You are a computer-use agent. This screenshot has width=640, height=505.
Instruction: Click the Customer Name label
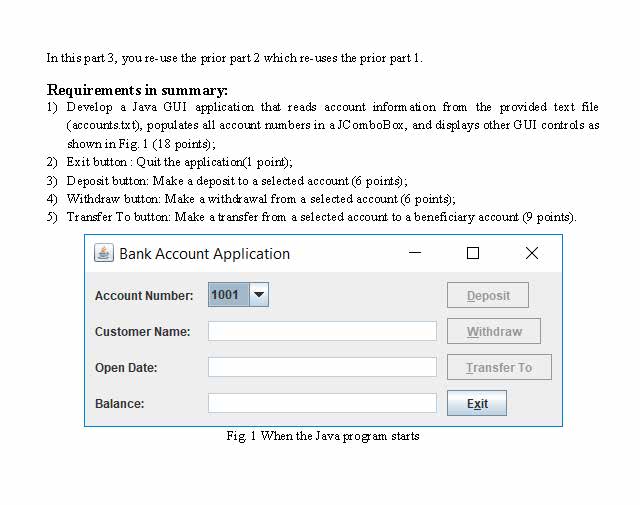[142, 332]
